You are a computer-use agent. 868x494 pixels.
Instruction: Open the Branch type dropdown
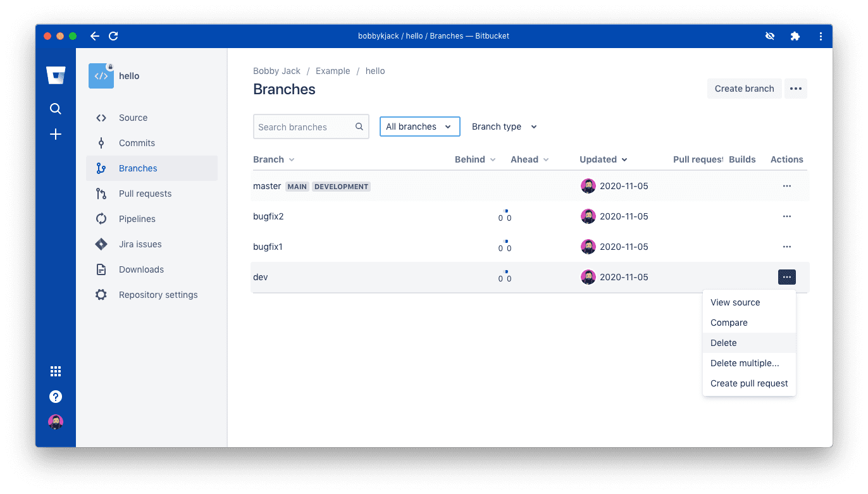[504, 127]
